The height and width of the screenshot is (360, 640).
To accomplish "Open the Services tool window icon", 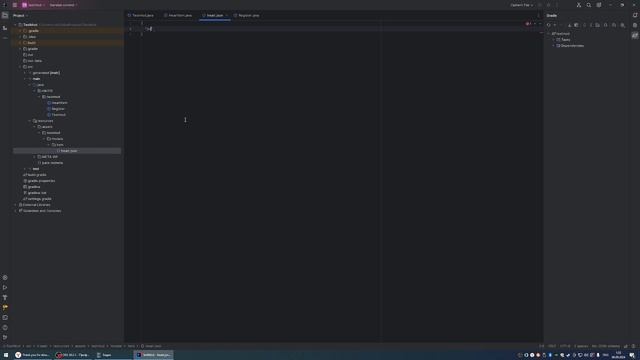I will [x=5, y=278].
